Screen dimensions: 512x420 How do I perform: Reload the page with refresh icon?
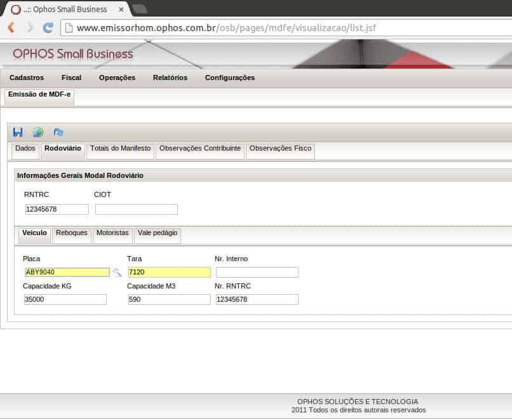(48, 28)
